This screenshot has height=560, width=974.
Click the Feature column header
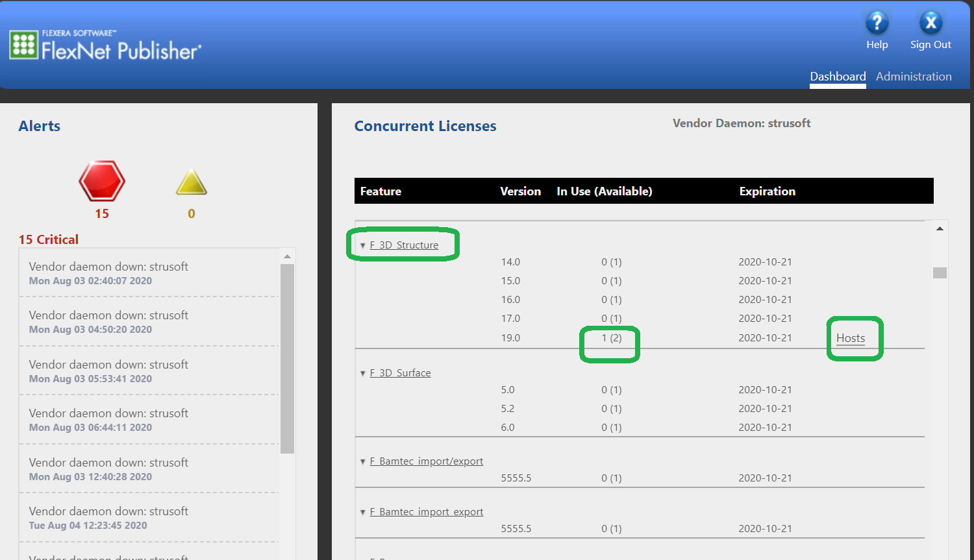(381, 191)
